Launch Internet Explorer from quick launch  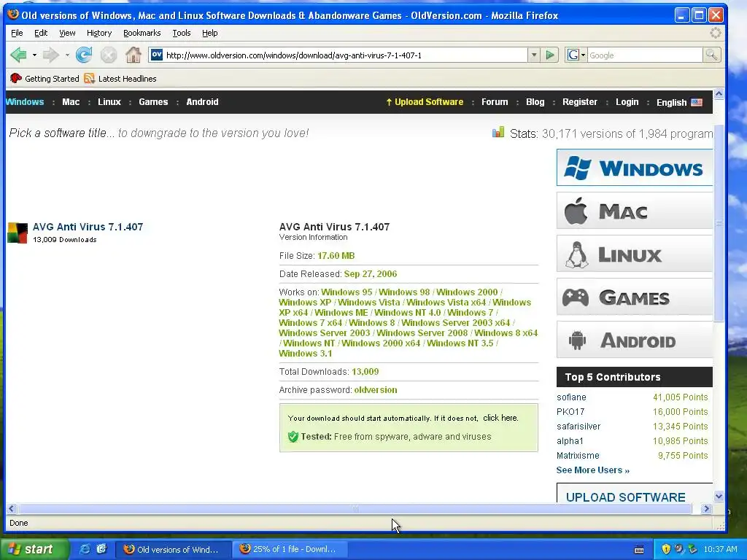pyautogui.click(x=85, y=549)
